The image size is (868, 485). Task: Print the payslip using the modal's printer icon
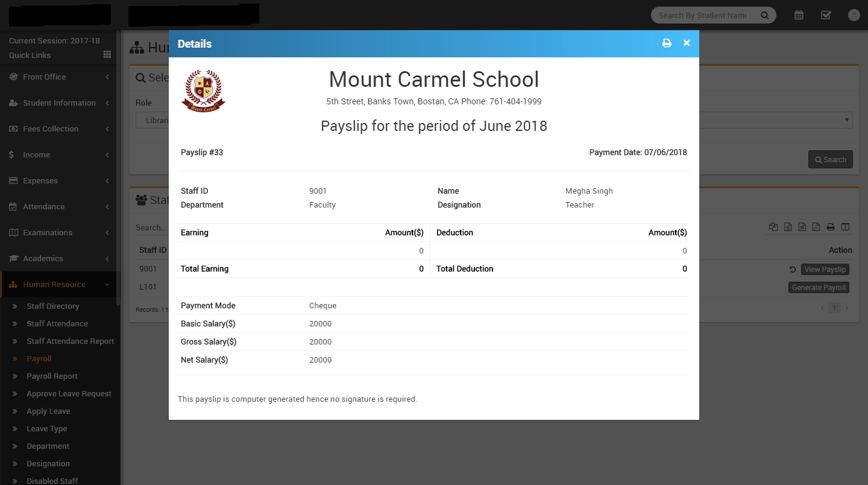[x=667, y=43]
